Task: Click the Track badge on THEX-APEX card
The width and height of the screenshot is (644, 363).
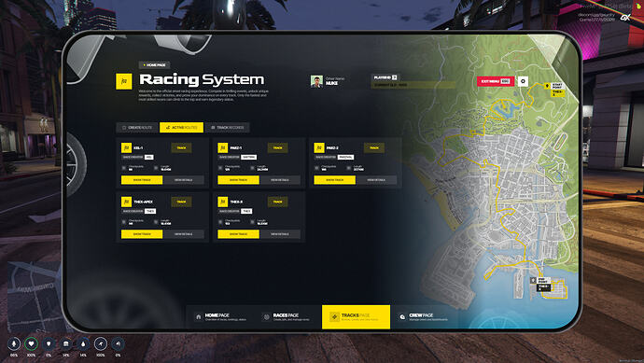Action: (181, 202)
